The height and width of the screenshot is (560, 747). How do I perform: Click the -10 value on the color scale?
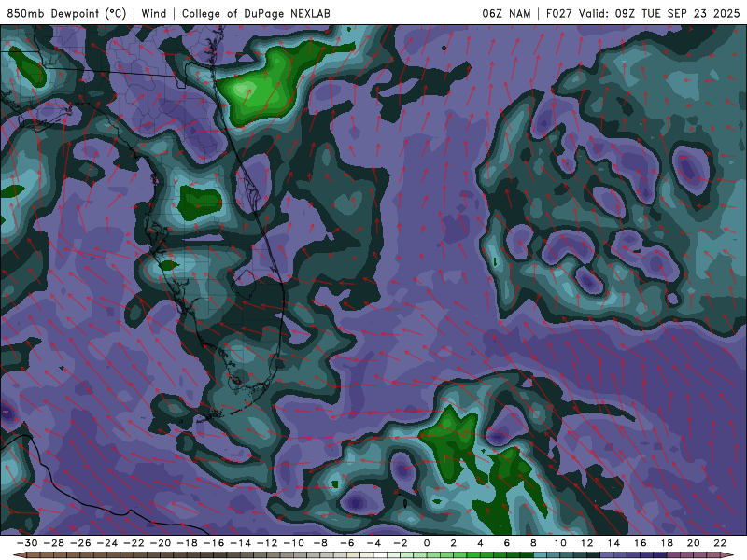[x=293, y=543]
